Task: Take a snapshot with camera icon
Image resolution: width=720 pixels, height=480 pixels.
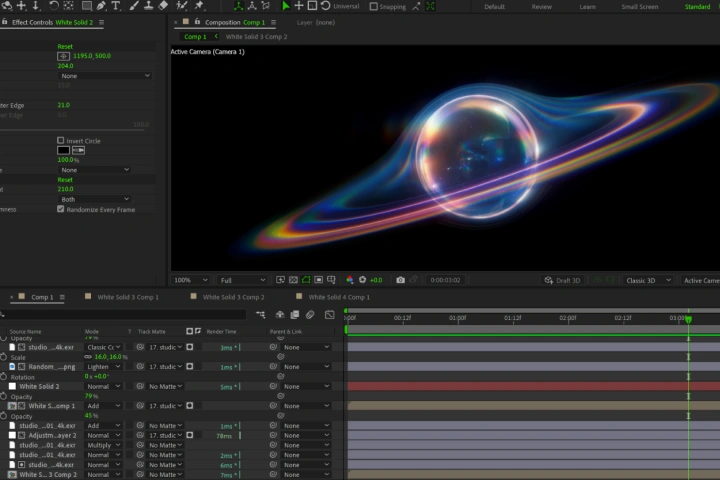Action: coord(400,280)
